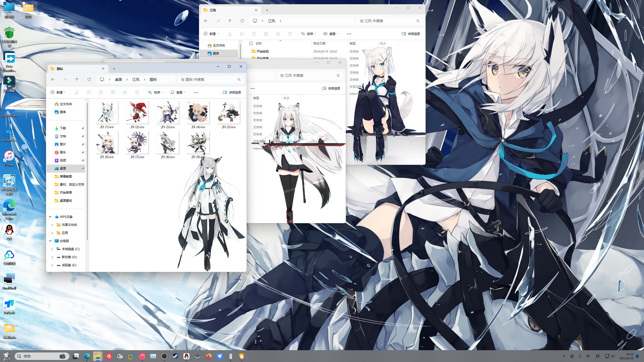The width and height of the screenshot is (644, 362).
Task: Click the three-dots more options in 图标 toolbar
Action: point(196,92)
